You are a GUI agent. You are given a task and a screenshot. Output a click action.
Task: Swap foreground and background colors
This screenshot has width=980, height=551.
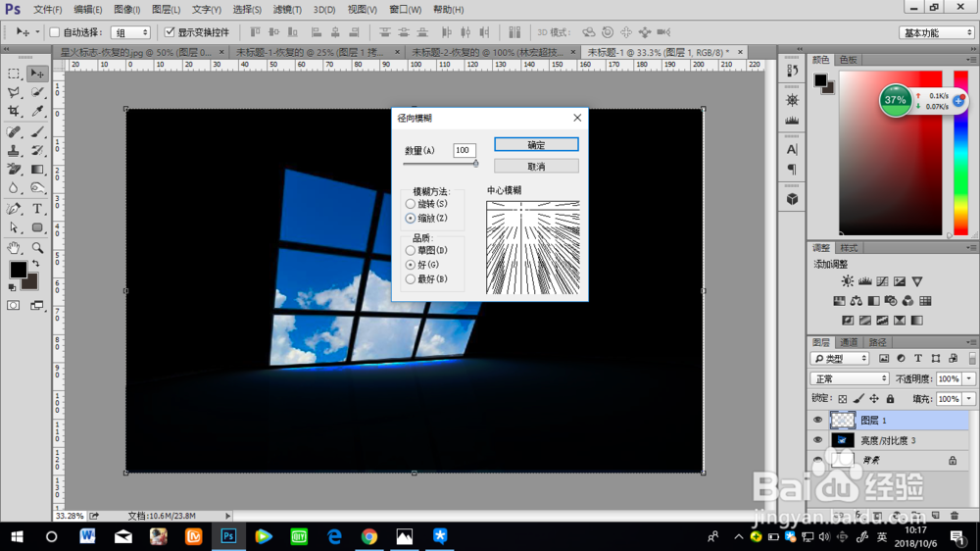pyautogui.click(x=36, y=264)
